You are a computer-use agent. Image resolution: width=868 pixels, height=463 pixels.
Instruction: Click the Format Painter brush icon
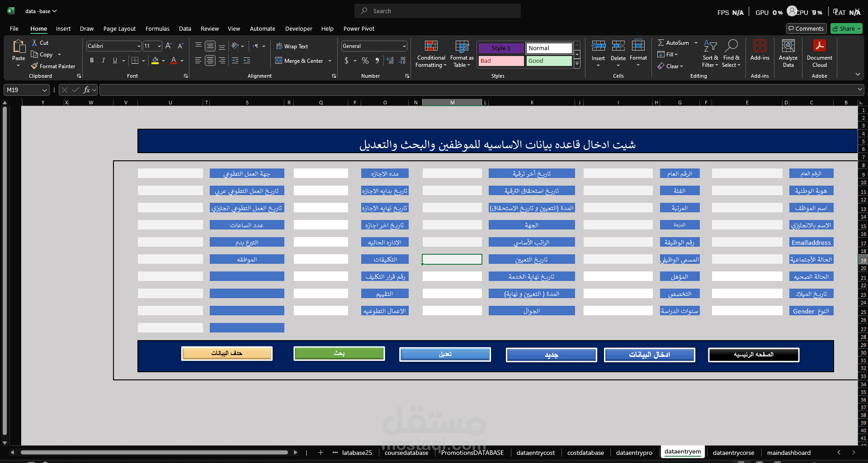pos(34,66)
